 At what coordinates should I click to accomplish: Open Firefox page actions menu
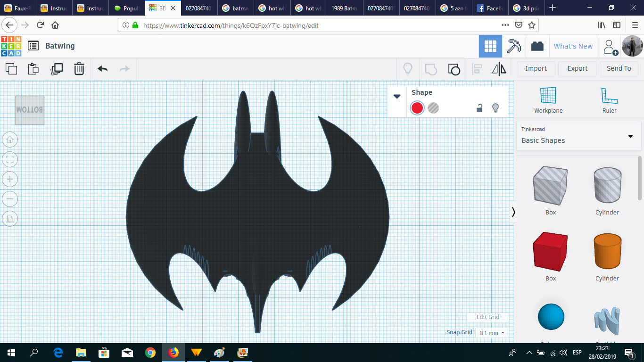tap(505, 25)
